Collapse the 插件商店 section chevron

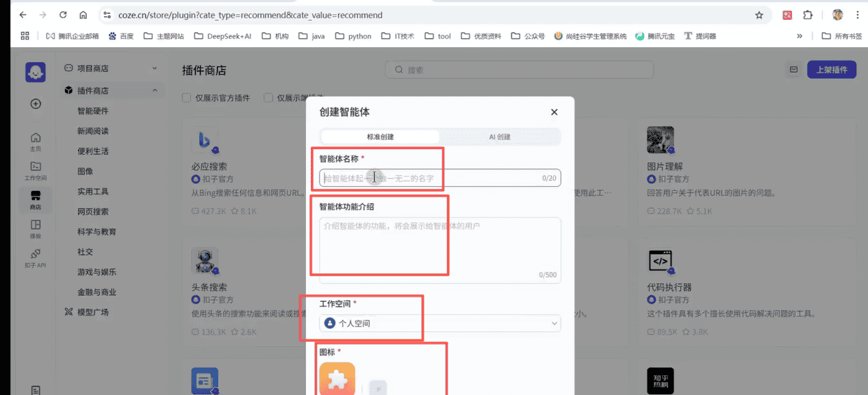click(x=155, y=90)
